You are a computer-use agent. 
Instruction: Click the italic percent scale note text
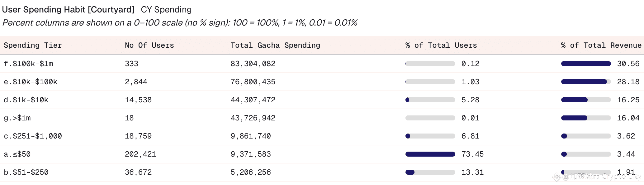[180, 23]
